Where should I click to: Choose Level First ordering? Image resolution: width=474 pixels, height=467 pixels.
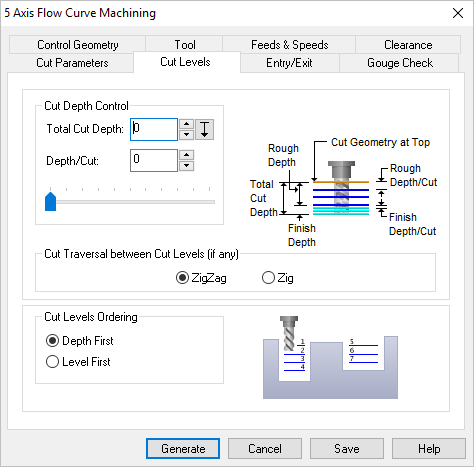(x=78, y=362)
